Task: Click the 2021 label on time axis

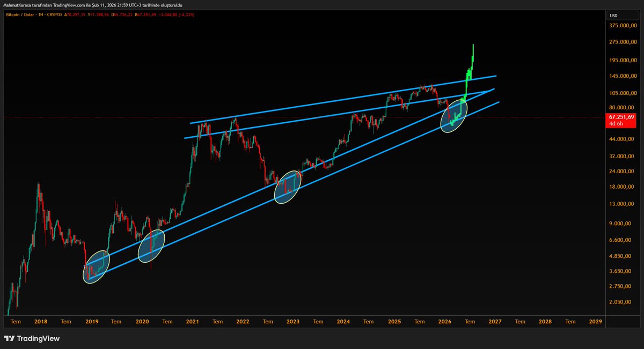Action: [193, 322]
